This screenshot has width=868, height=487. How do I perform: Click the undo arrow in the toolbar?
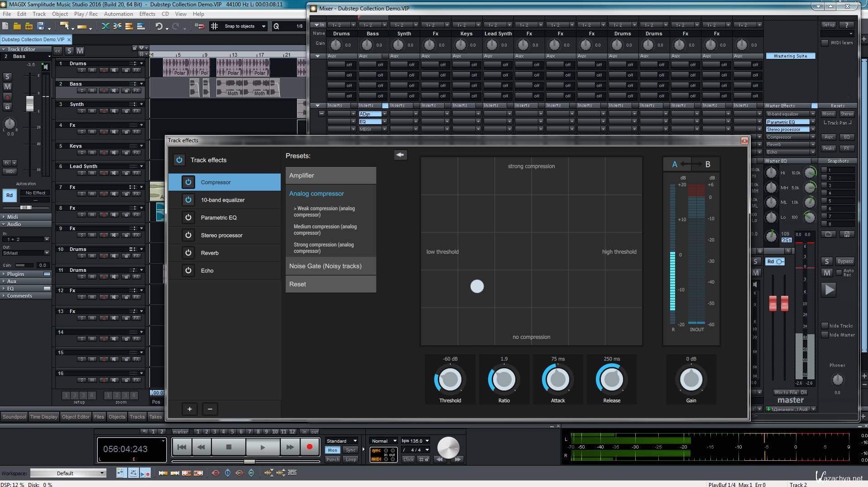coord(158,26)
